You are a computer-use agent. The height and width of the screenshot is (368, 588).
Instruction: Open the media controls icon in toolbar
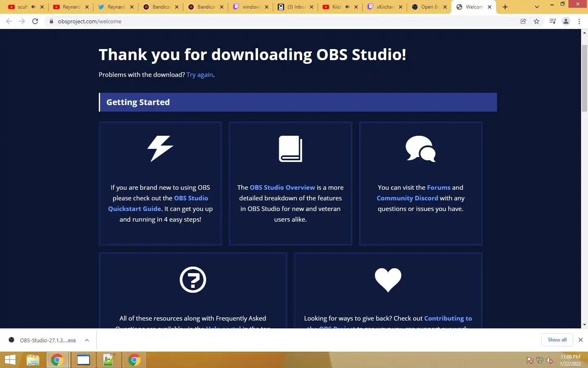(552, 21)
